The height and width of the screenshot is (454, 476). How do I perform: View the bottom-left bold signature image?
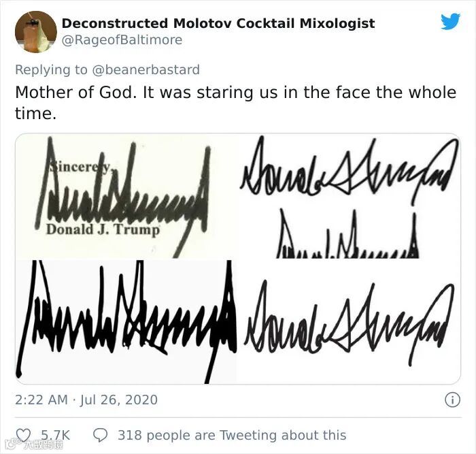coord(126,321)
